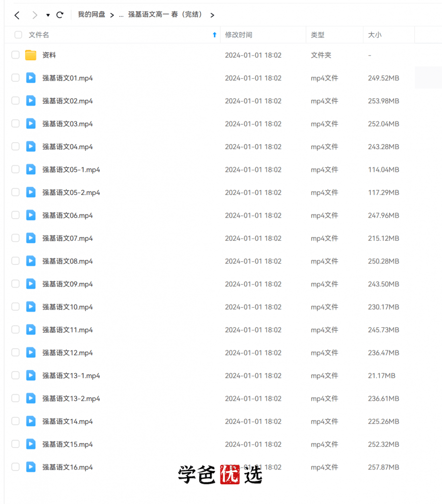
Task: Click the size value 257.87MB
Action: point(383,467)
